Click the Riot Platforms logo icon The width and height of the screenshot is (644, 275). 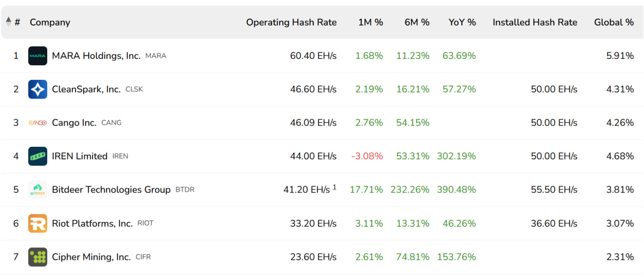point(38,223)
